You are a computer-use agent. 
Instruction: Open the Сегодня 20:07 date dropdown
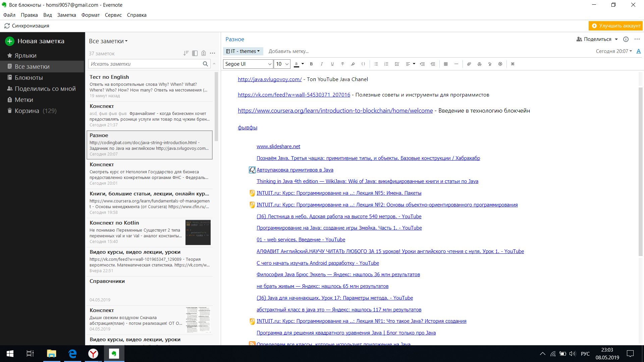tap(614, 51)
